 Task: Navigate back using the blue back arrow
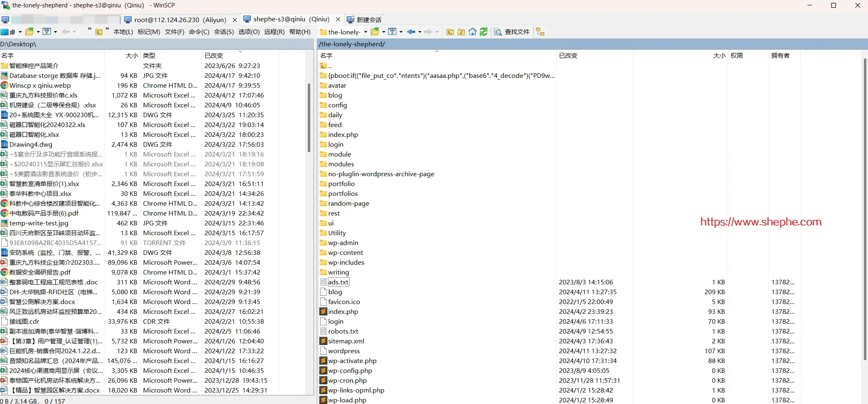click(x=411, y=32)
